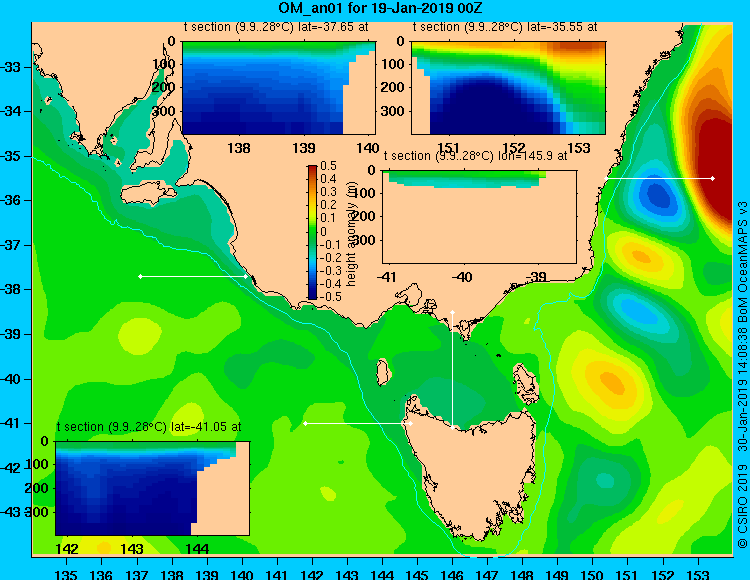Select the 't section lat=-35.55' inset title
The height and width of the screenshot is (580, 750).
pos(505,27)
